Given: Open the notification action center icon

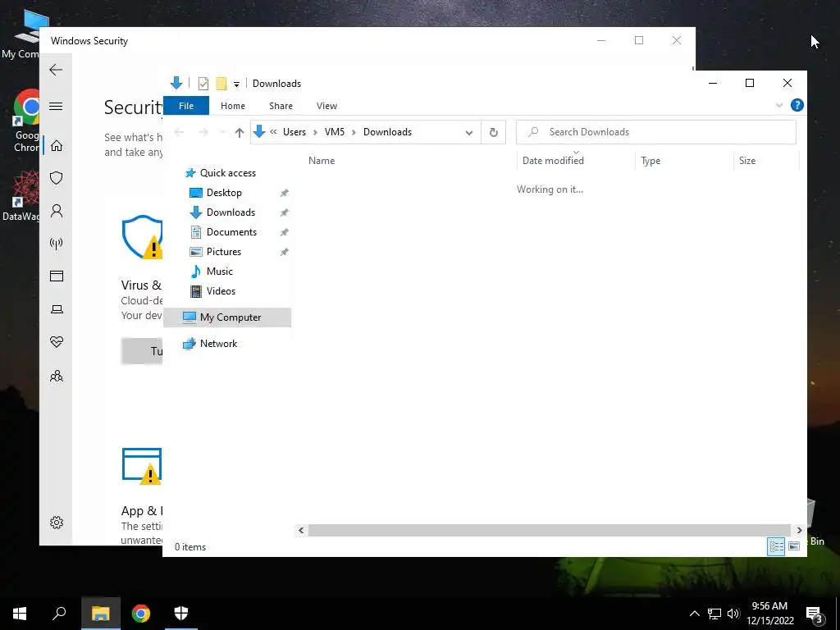Looking at the screenshot, I should [815, 615].
